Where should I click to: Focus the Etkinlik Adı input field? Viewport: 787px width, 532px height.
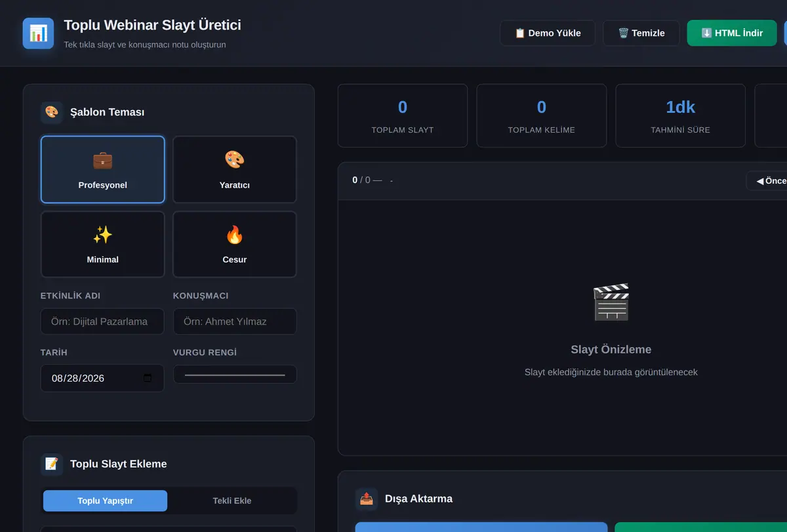coord(102,321)
